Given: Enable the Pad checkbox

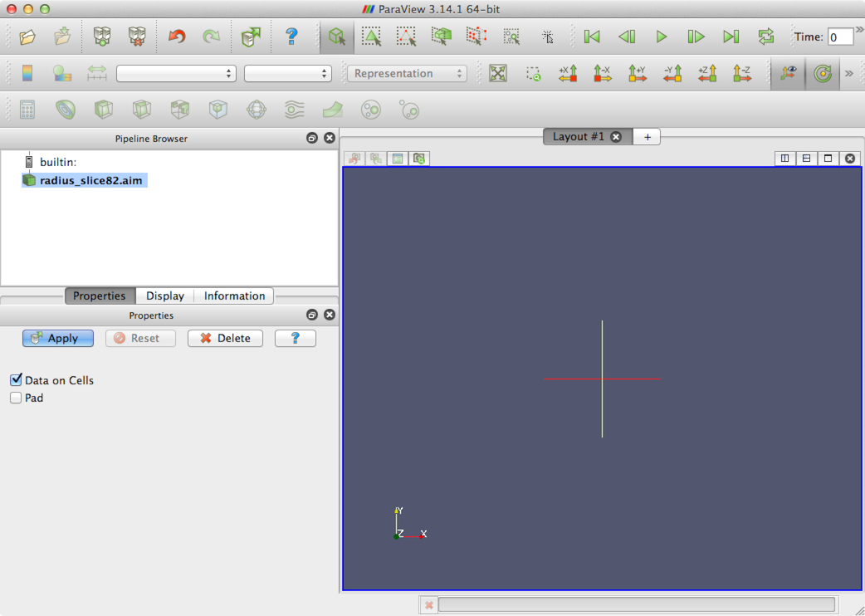Looking at the screenshot, I should coord(16,398).
